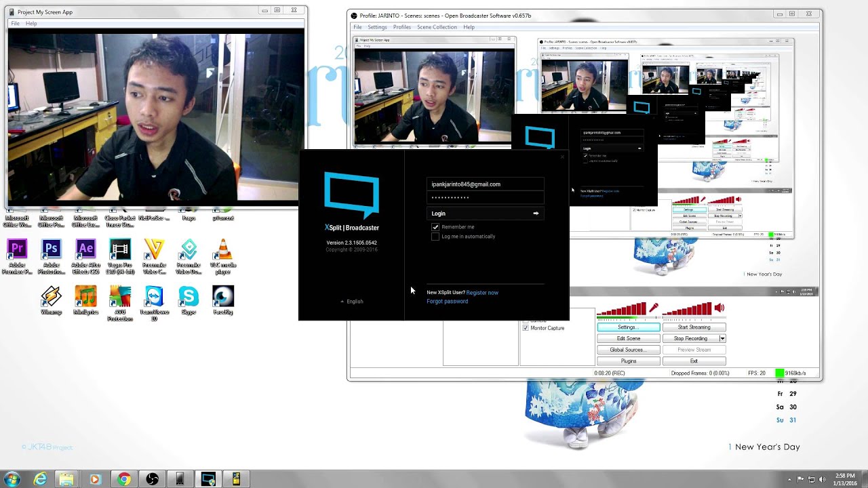Click Forgot password link in XSplit

pos(448,302)
